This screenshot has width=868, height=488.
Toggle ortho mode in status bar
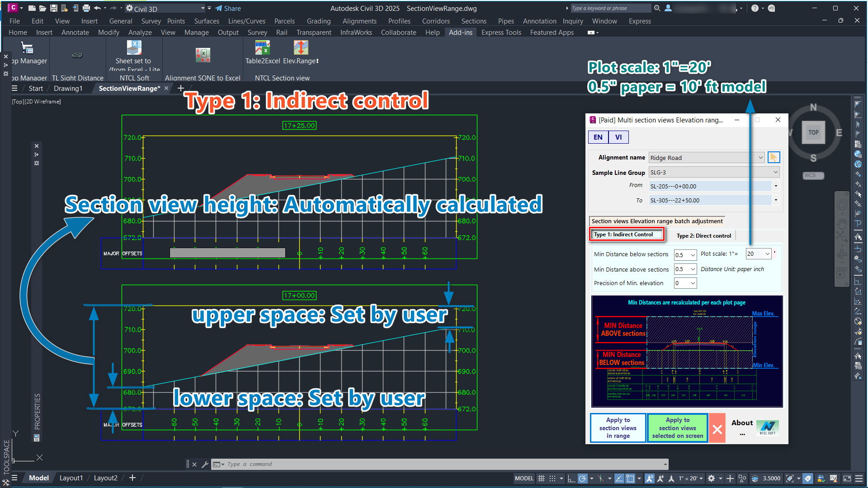(571, 478)
